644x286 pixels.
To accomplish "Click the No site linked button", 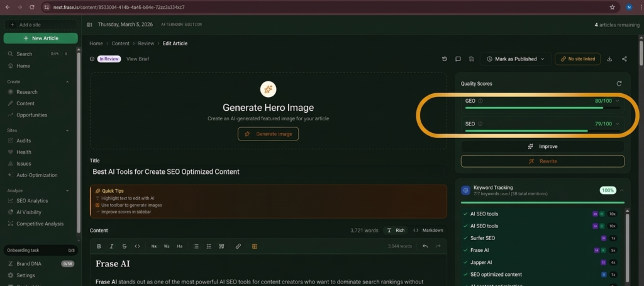I will click(577, 59).
